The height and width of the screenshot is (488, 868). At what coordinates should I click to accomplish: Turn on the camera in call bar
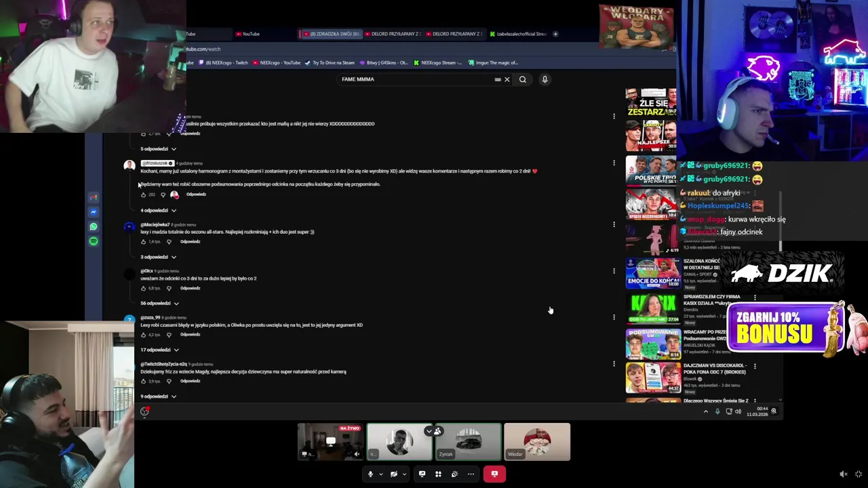click(393, 474)
